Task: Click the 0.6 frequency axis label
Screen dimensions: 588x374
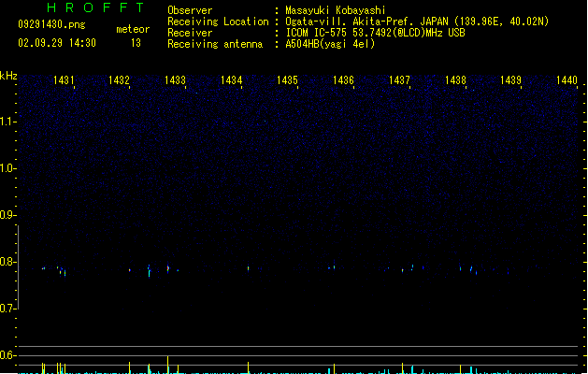Action: 7,355
